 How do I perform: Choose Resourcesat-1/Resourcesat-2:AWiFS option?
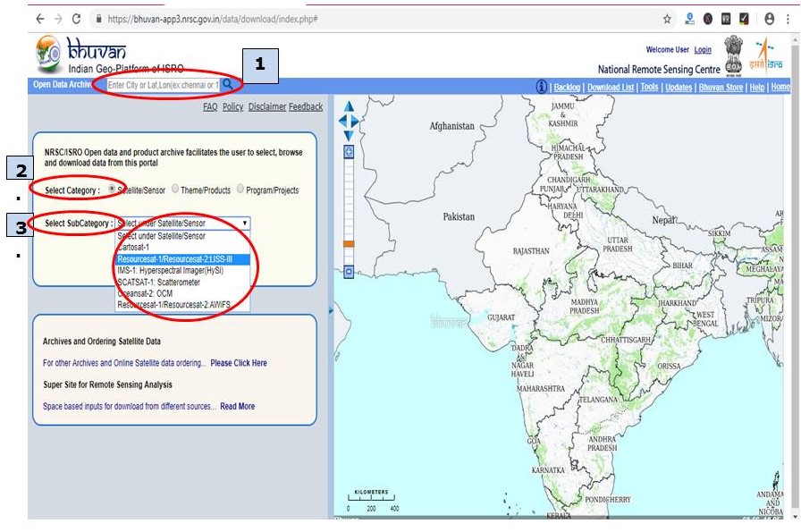tap(182, 305)
